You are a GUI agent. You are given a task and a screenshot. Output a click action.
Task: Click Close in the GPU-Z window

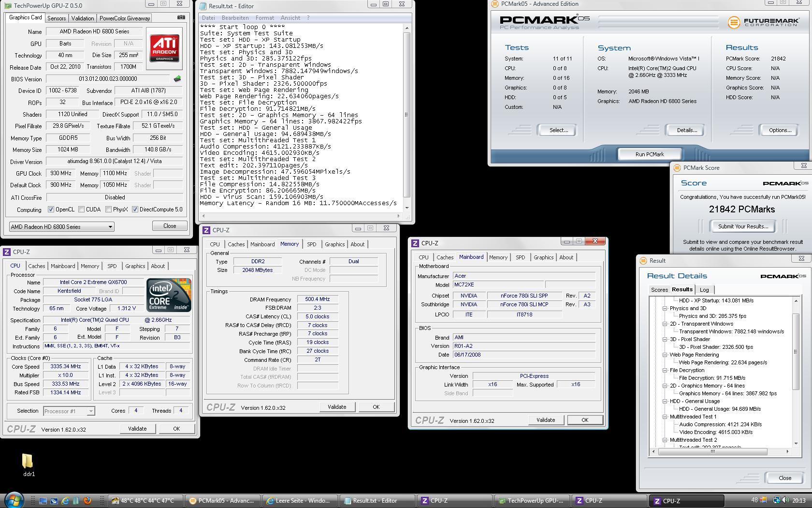coord(170,226)
